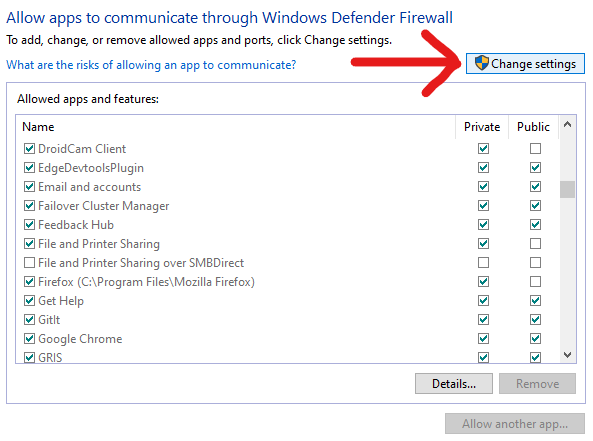Viewport: 593px width, 441px height.
Task: Click the Public column header
Action: (x=533, y=127)
